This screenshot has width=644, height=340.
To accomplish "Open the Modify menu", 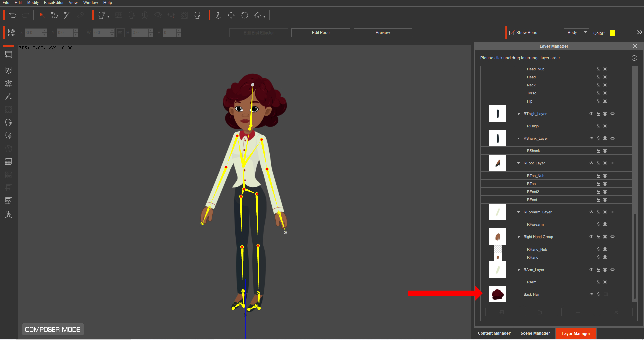I will click(33, 3).
